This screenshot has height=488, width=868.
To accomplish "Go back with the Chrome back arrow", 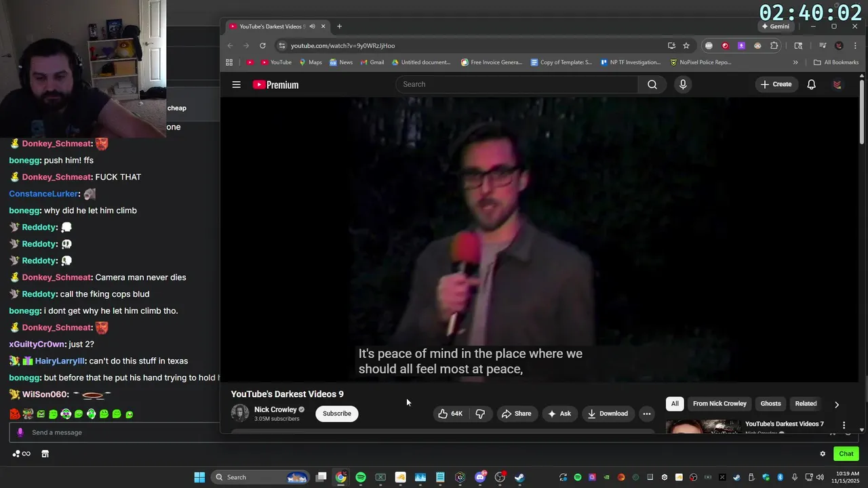I will coord(230,45).
